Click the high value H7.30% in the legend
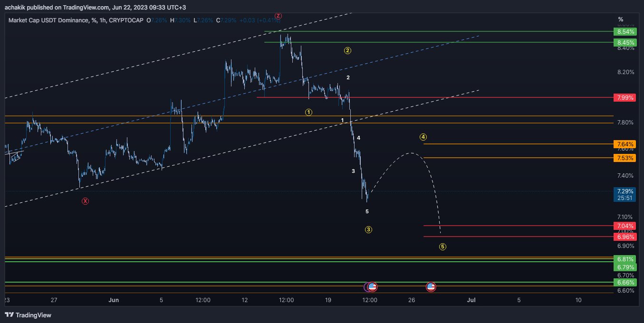This screenshot has height=323, width=644. point(180,20)
